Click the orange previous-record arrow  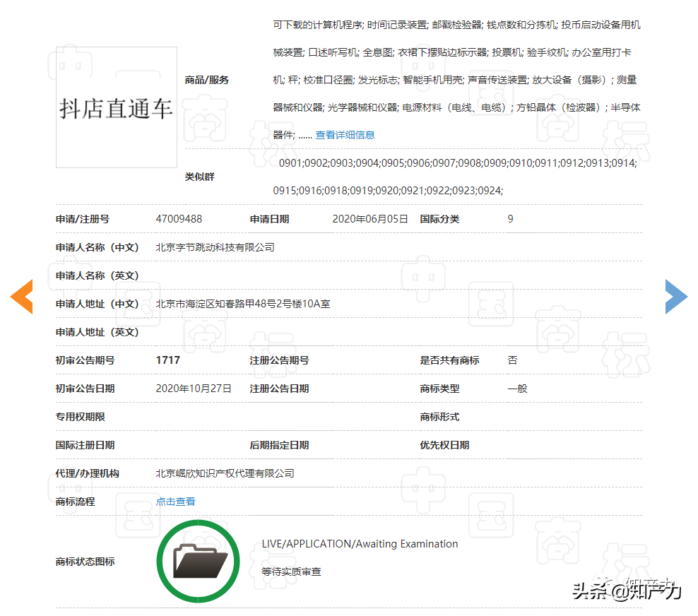pos(21,297)
